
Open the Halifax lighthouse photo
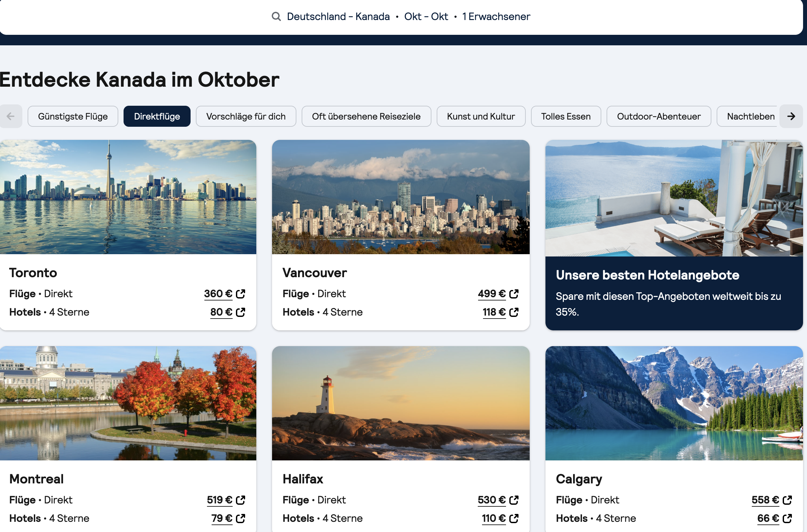pos(400,403)
